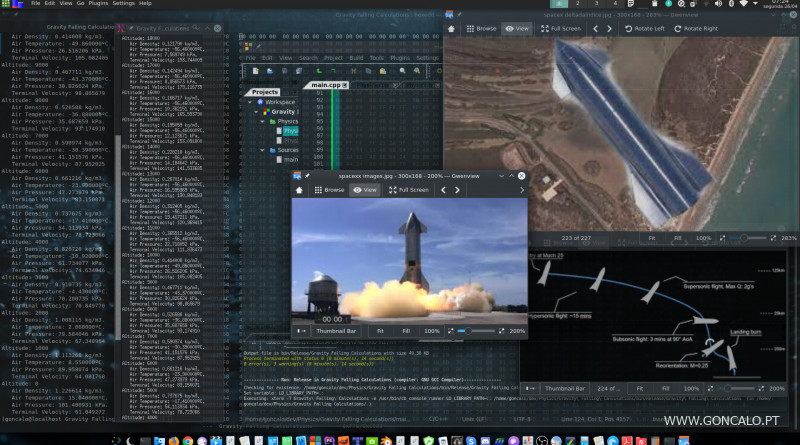
Task: Collapse the Gravity project tree node
Action: [256, 112]
